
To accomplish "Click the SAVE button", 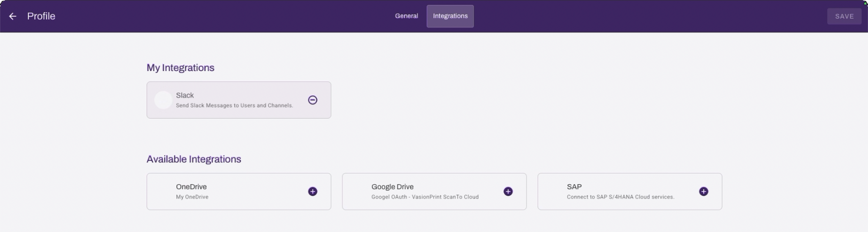I will (844, 16).
